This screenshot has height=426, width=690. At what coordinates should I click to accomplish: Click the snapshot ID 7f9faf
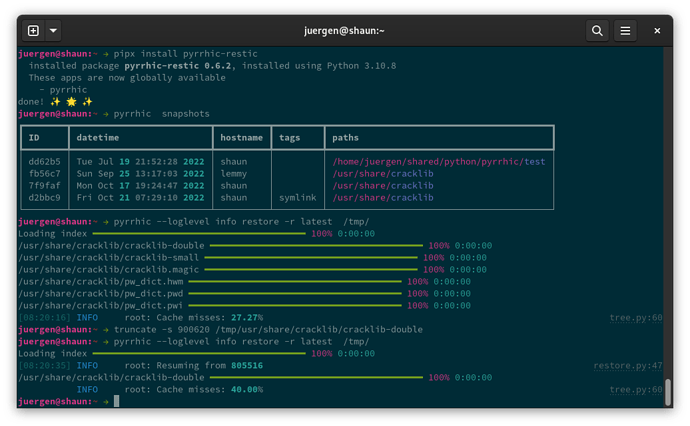tap(44, 185)
